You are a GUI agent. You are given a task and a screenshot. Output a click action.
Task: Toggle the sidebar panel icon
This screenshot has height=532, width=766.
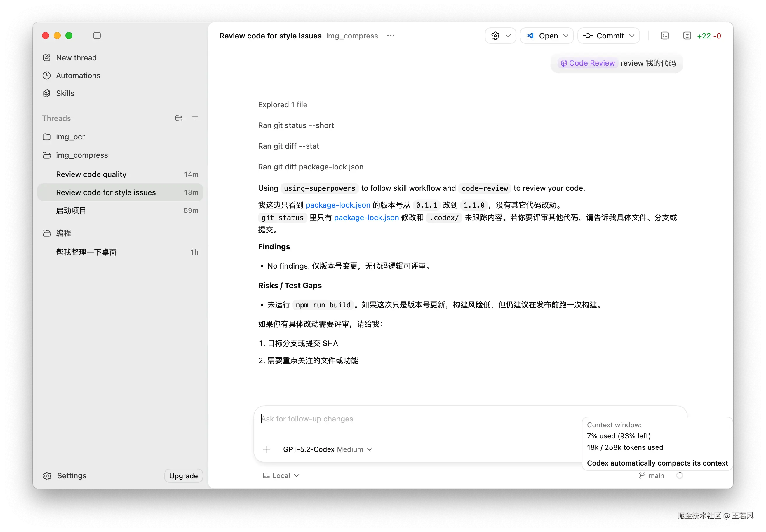pyautogui.click(x=97, y=36)
